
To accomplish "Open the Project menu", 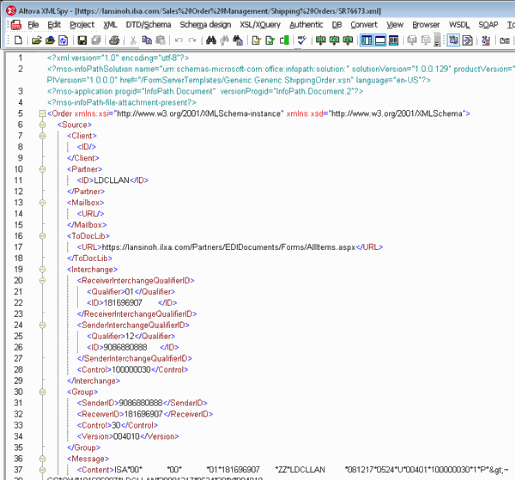I will 82,25.
